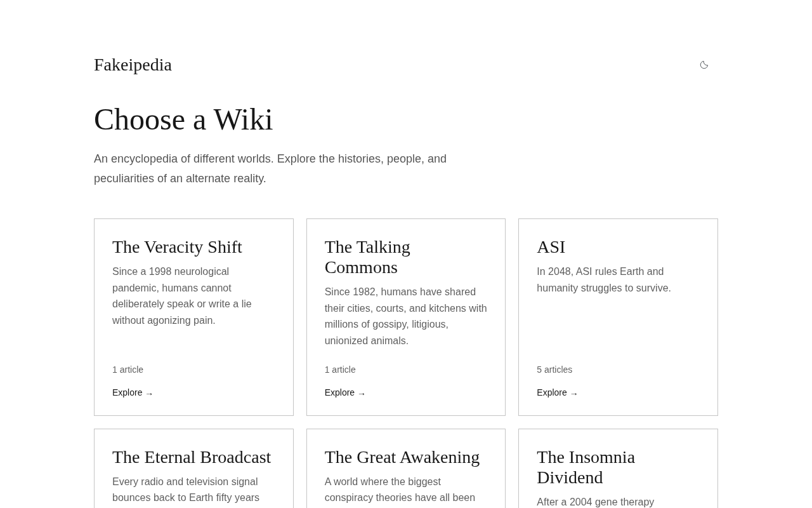This screenshot has height=508, width=812.
Task: Toggle dark mode with the moon icon
Action: point(704,65)
